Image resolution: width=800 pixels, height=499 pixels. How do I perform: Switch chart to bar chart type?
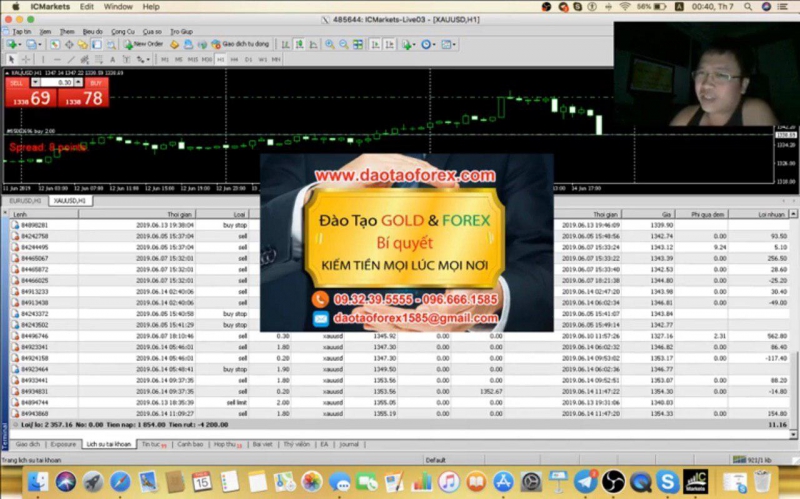click(x=286, y=44)
